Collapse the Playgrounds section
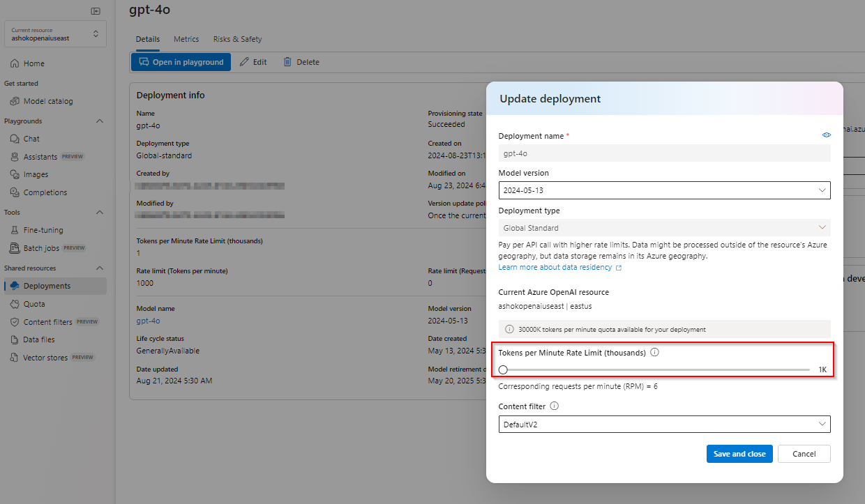Image resolution: width=865 pixels, height=504 pixels. point(99,121)
